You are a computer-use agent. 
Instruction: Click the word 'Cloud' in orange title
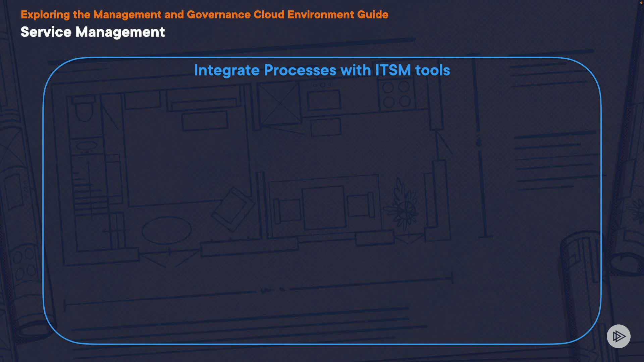(x=269, y=15)
